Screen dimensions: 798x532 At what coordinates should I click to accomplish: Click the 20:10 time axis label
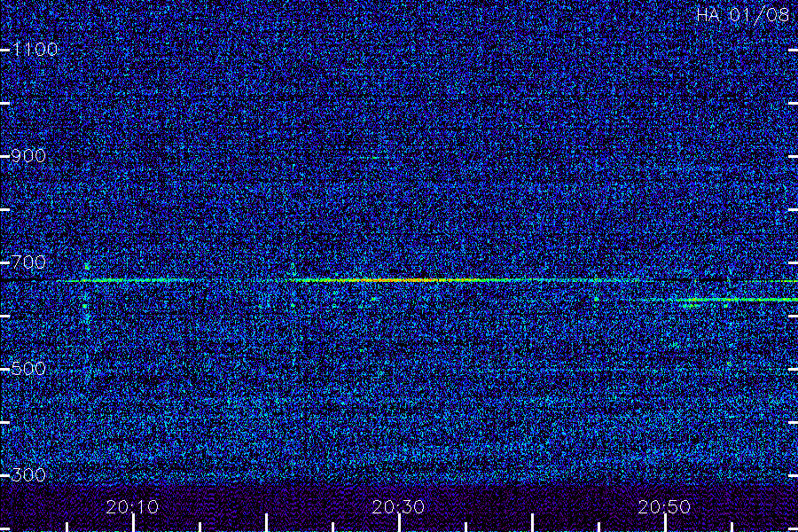[132, 506]
